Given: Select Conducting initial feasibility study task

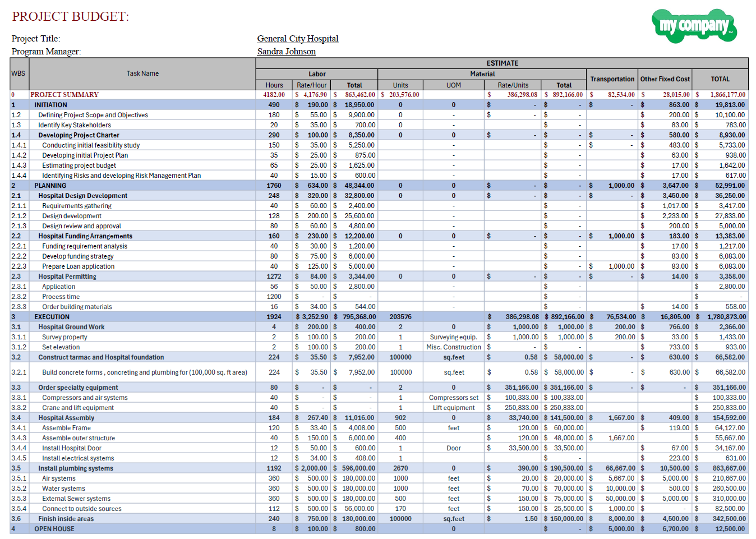Looking at the screenshot, I should tap(91, 145).
